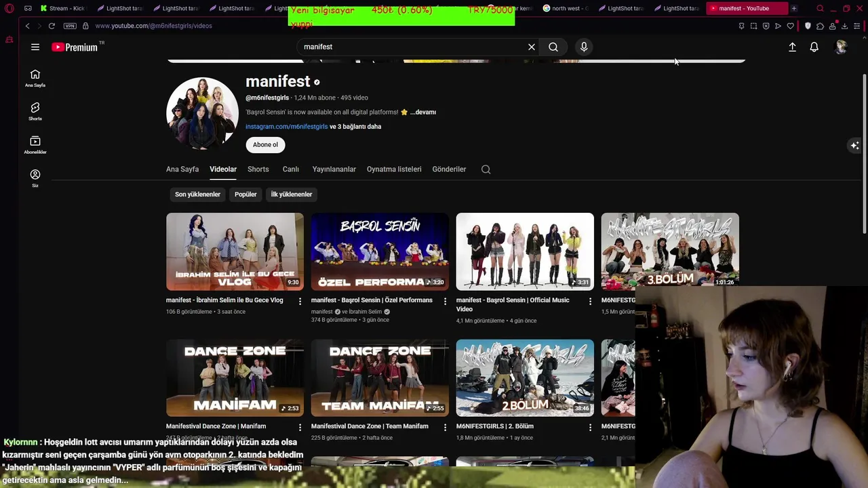Subscribe with the Abone ol button

click(265, 144)
